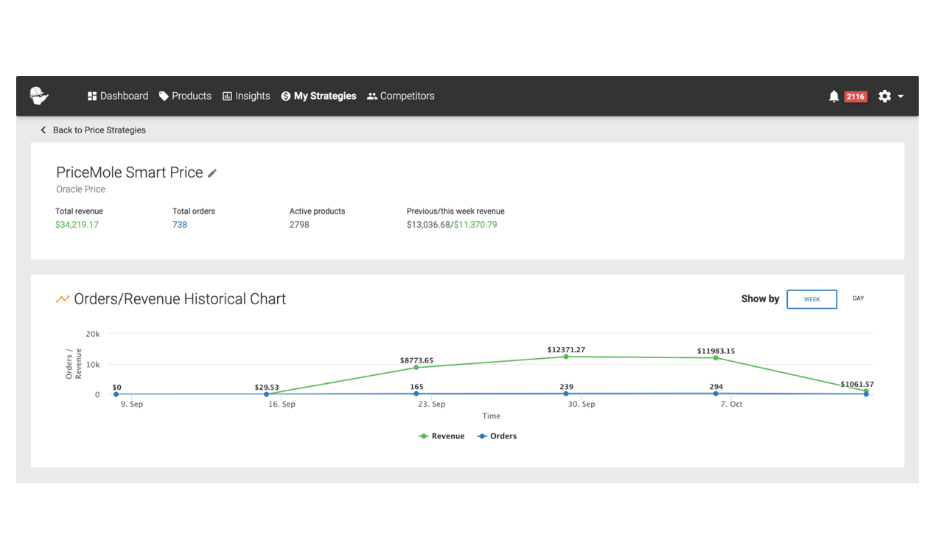This screenshot has width=936, height=560.
Task: Go to Products in navigation bar
Action: [185, 96]
